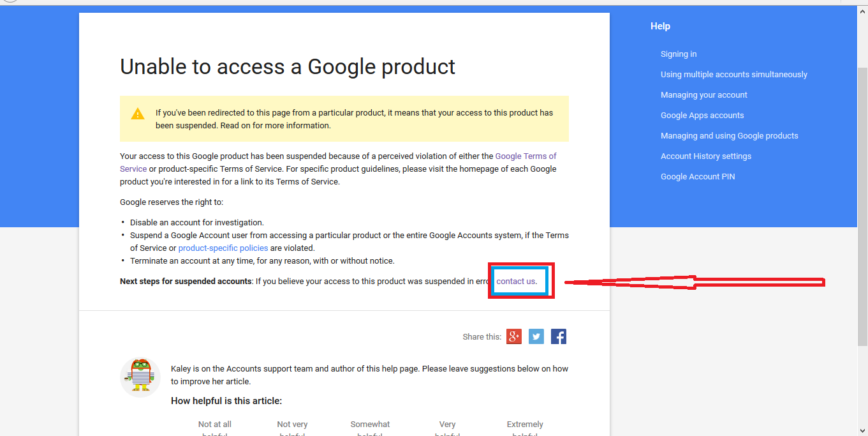Open the 'contact us' link
The image size is (868, 436).
pos(517,281)
